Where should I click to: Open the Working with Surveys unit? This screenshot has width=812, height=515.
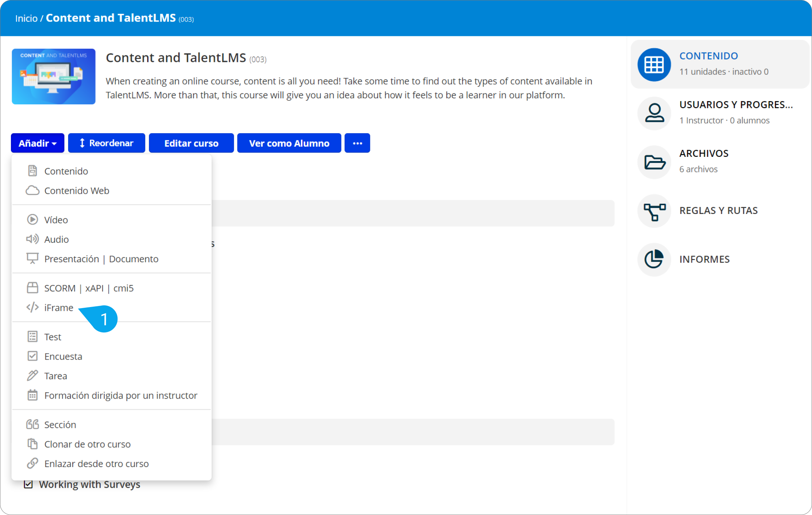pos(90,484)
